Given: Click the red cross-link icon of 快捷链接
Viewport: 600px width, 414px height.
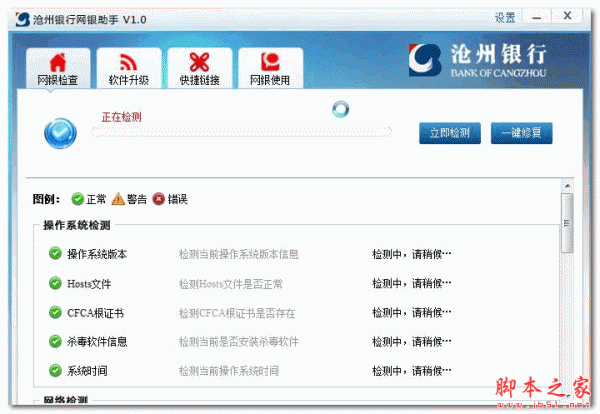Looking at the screenshot, I should pos(199,62).
